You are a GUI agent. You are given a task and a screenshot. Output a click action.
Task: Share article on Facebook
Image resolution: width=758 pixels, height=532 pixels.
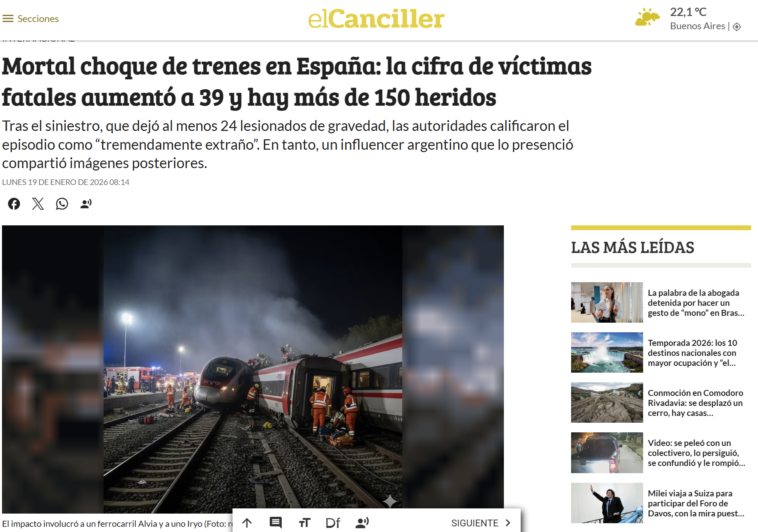click(14, 204)
